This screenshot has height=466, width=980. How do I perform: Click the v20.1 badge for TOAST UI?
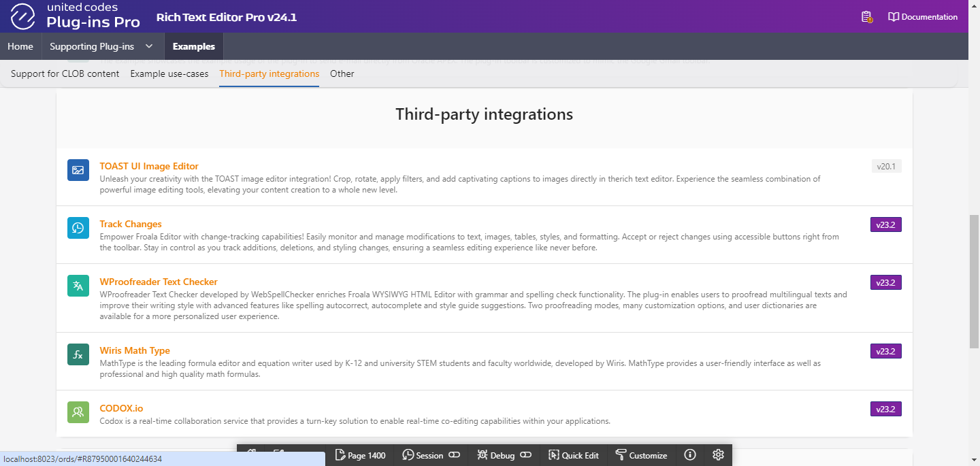point(886,166)
